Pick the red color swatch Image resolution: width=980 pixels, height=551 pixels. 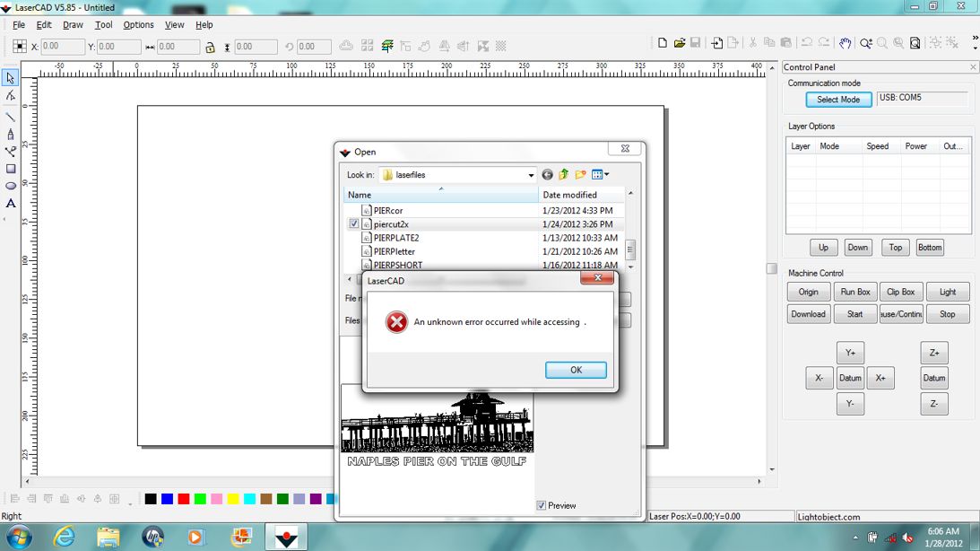(x=183, y=499)
